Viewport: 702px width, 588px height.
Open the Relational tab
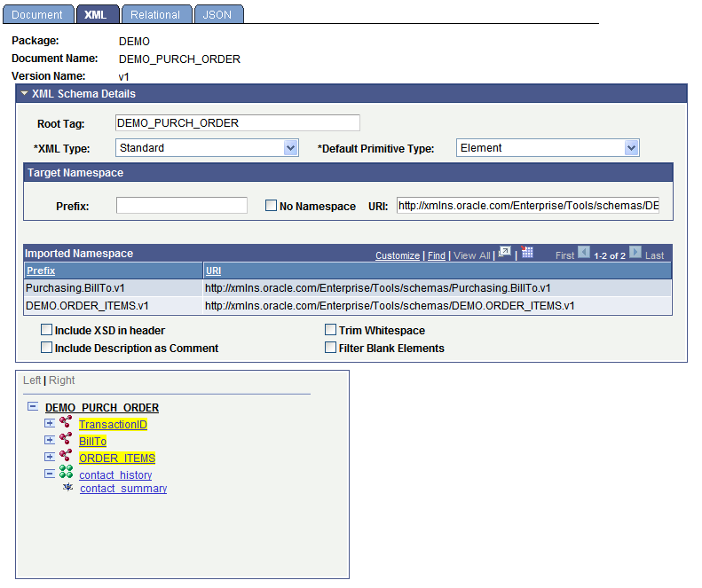[x=156, y=15]
